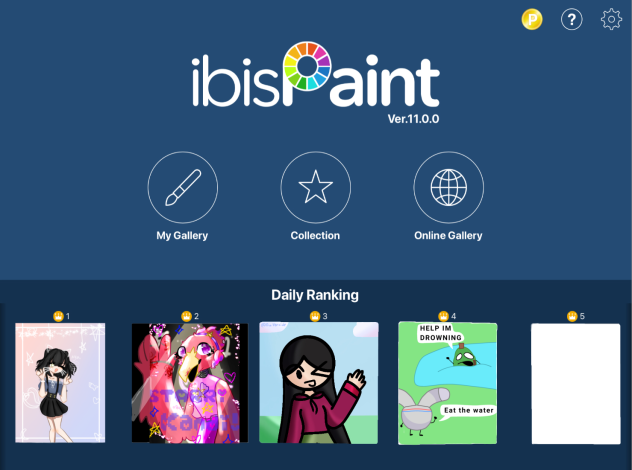This screenshot has height=470, width=632.
Task: Open rank 2 pink flamingo artwork
Action: coord(190,383)
